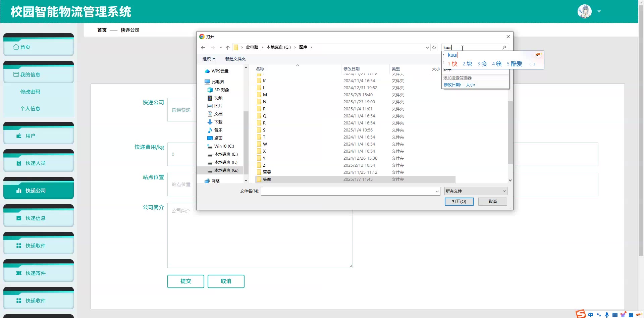Refresh the current folder listing

(x=434, y=48)
